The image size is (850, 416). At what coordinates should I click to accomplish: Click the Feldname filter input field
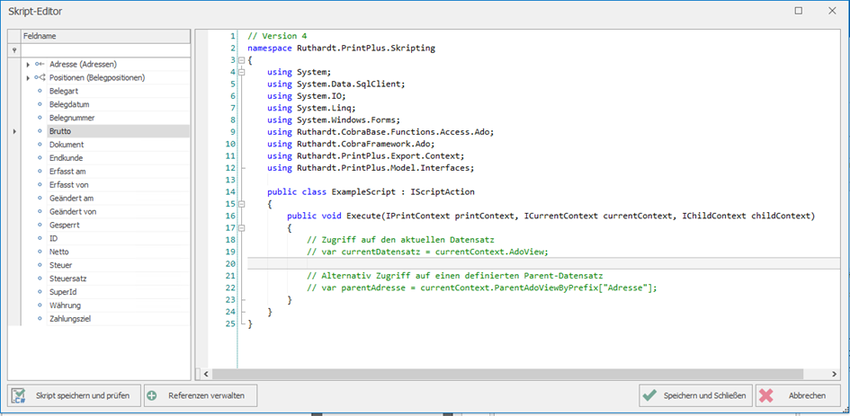(x=105, y=50)
